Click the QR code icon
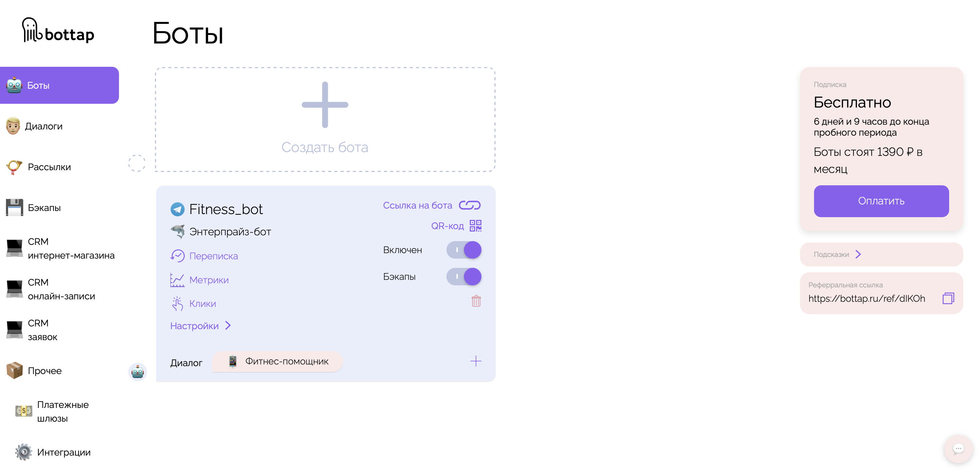Screen dimensions: 980x472 point(475,226)
